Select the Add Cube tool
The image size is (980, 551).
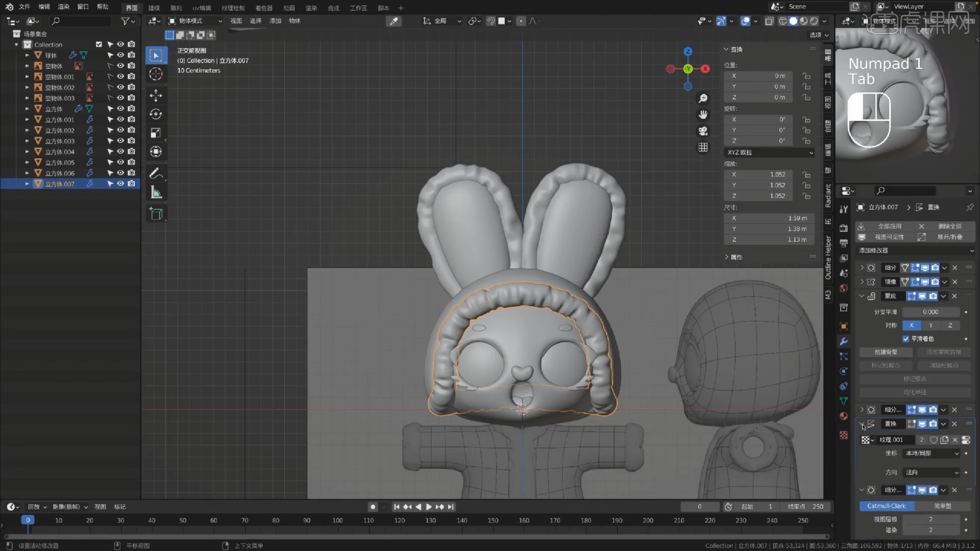click(x=156, y=214)
